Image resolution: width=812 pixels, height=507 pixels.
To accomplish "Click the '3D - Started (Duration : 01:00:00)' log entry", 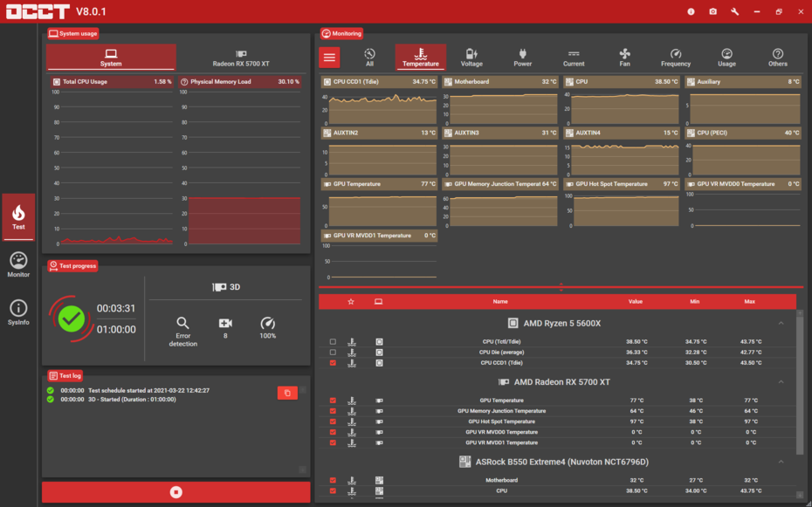I will coord(132,400).
